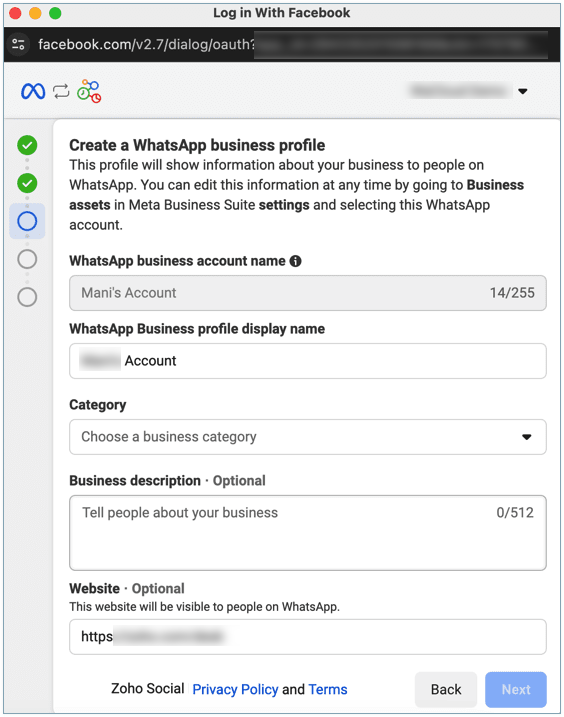Image resolution: width=564 pixels, height=717 pixels.
Task: Minimize the window with yellow button
Action: (35, 13)
